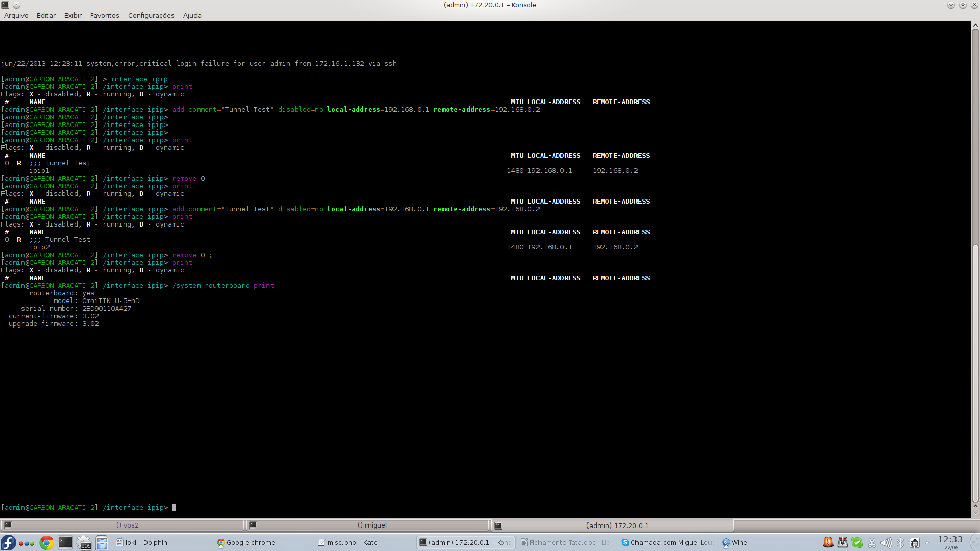Open the Ajuda menu
Image resolution: width=980 pixels, height=551 pixels.
192,15
